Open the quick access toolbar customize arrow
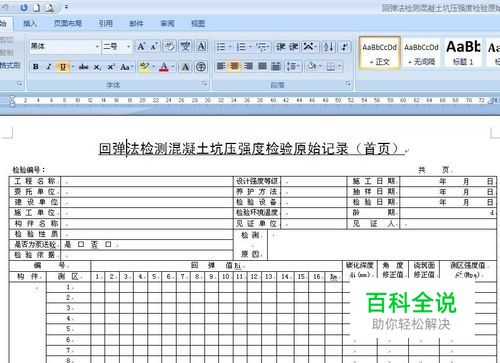500x363 pixels. click(x=66, y=7)
